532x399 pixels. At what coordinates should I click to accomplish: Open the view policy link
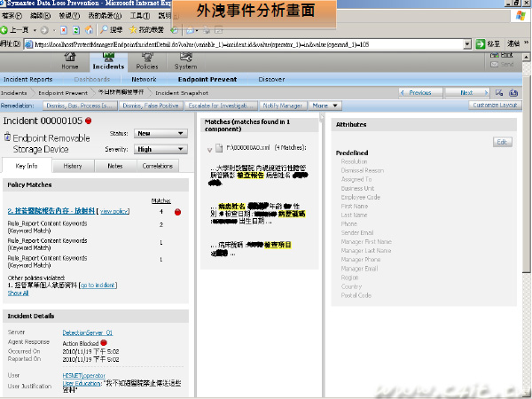click(x=114, y=211)
